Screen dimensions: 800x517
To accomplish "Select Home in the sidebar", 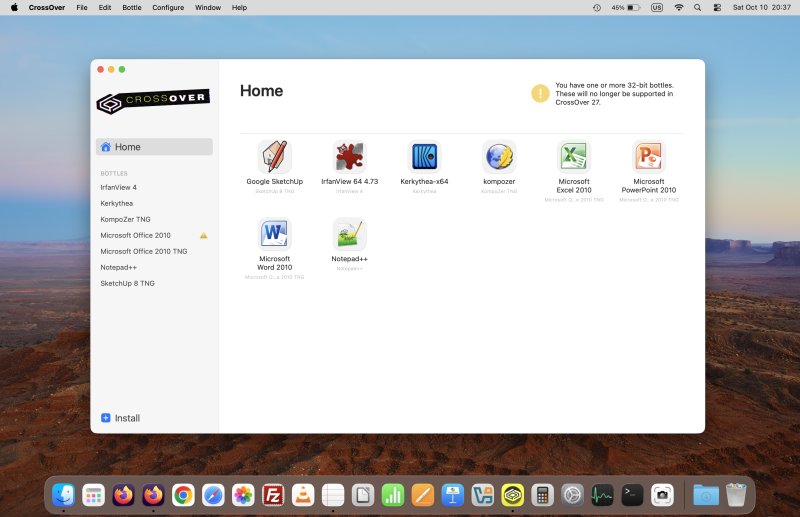I will pyautogui.click(x=154, y=147).
